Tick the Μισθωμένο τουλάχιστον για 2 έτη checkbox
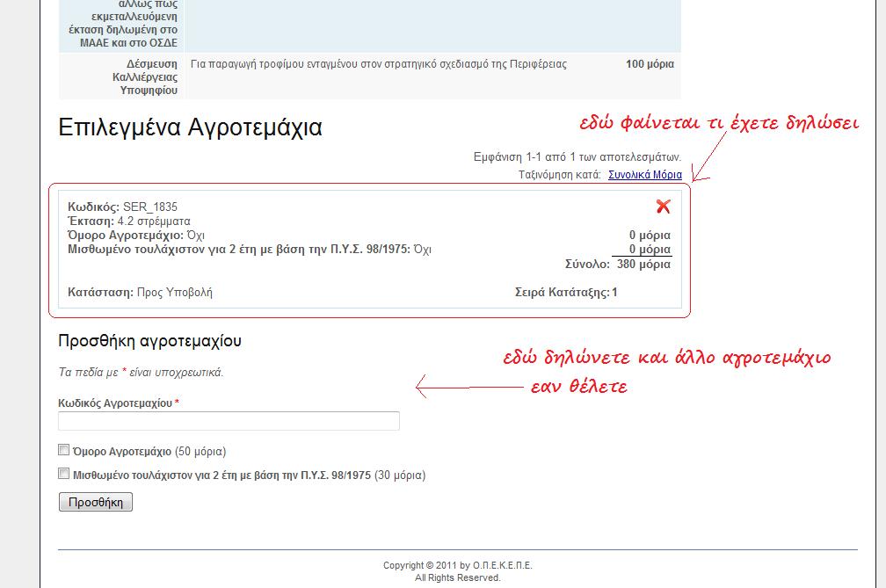This screenshot has width=886, height=588. (63, 474)
